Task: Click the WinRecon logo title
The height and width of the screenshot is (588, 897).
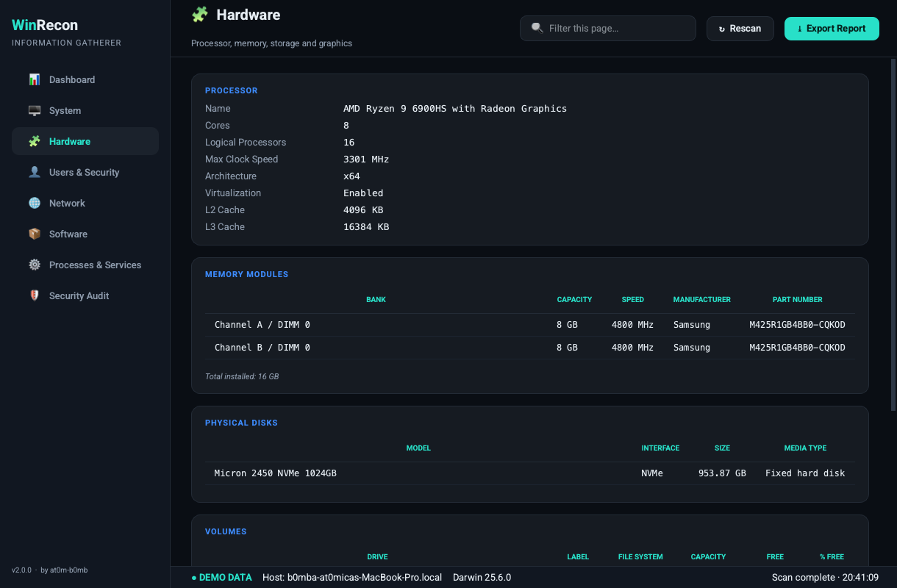Action: click(x=45, y=26)
